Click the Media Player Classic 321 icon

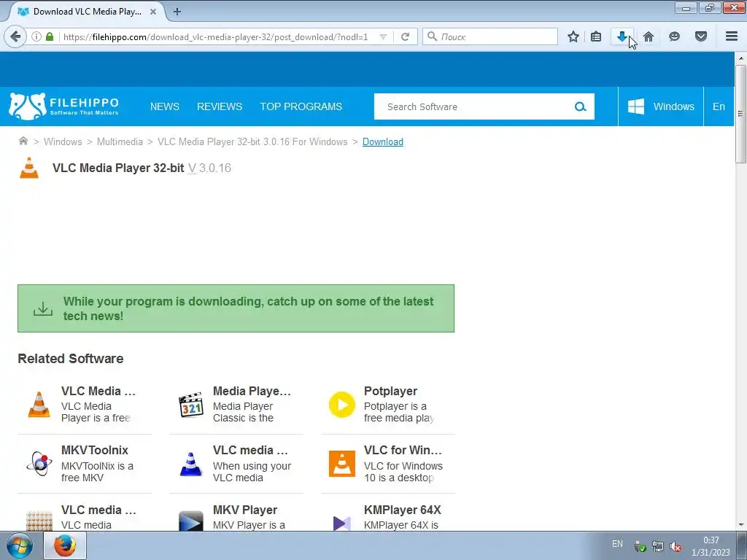191,405
